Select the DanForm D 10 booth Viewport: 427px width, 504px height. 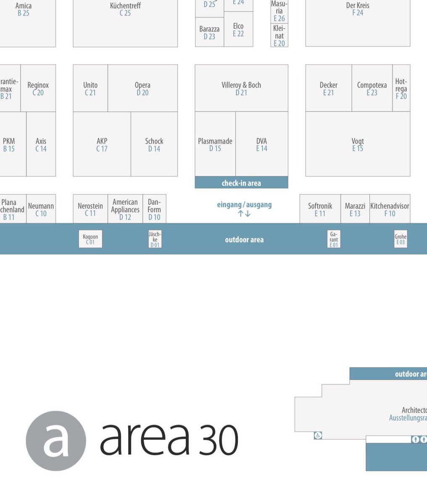point(154,209)
